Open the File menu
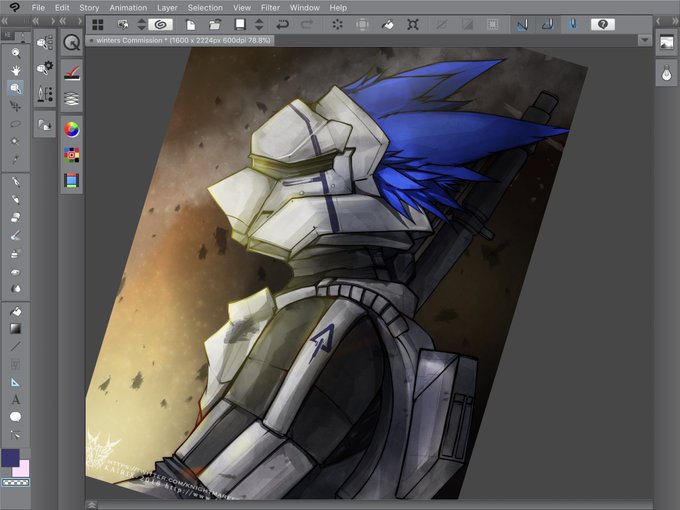The width and height of the screenshot is (680, 510). pos(38,8)
